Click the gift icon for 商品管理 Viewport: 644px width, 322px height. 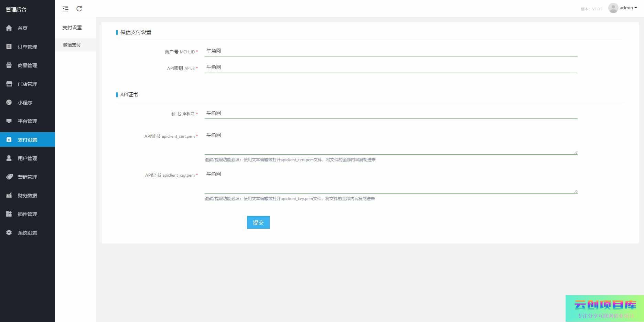click(x=9, y=65)
